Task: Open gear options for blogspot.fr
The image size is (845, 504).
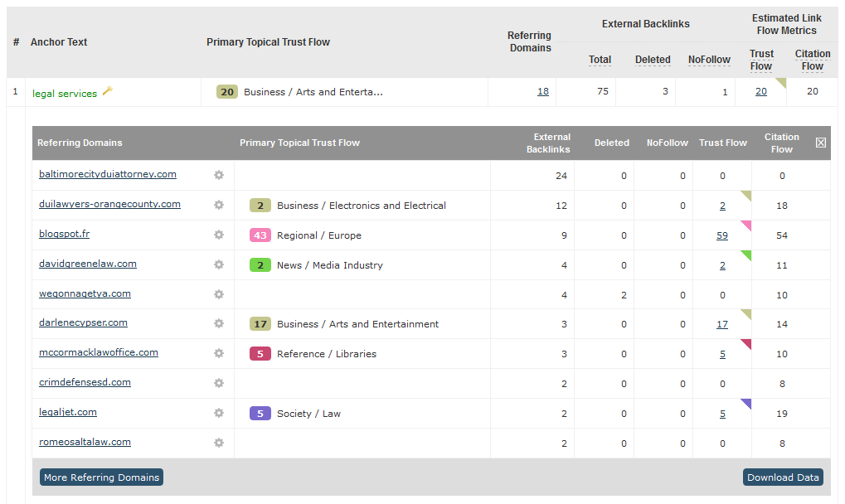Action: click(x=219, y=235)
